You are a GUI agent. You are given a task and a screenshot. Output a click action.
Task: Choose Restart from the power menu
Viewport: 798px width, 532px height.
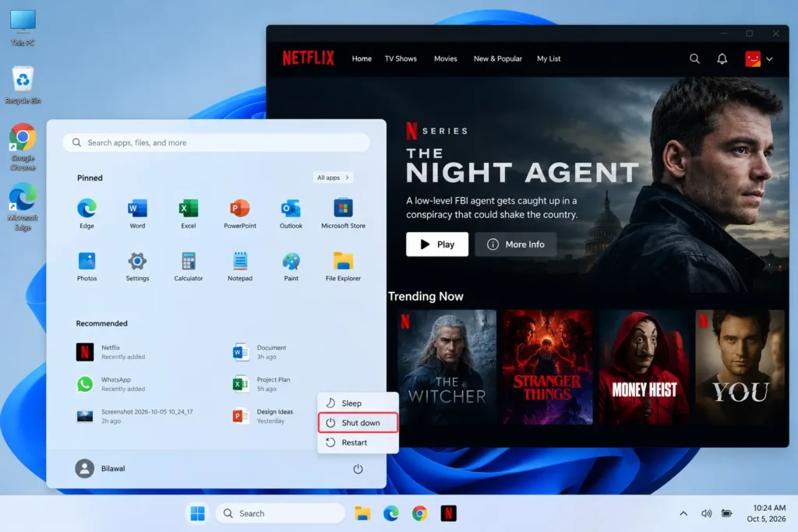pos(358,442)
